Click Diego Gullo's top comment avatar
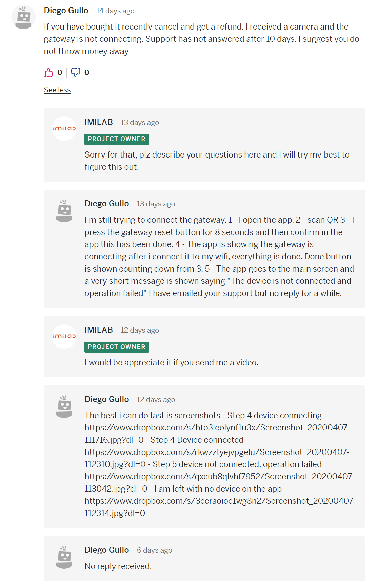Viewport: 376px width, 588px height. coord(23,17)
